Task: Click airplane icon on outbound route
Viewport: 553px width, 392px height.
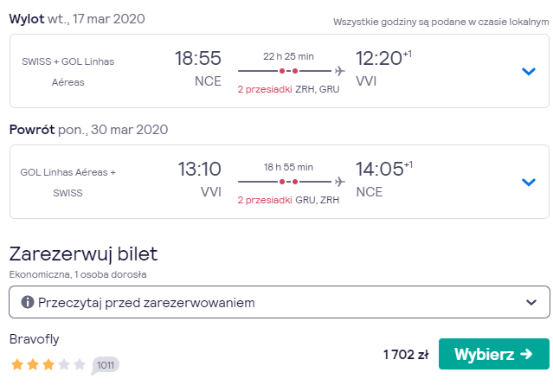Action: [339, 71]
